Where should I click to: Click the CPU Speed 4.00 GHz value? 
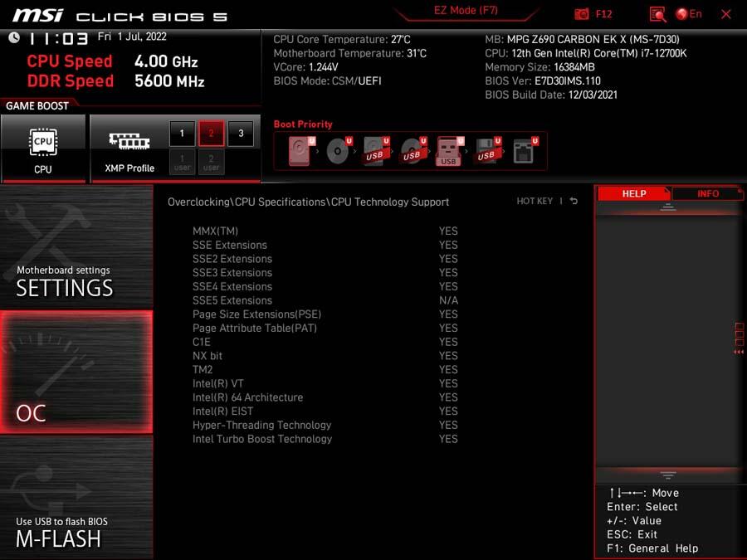(166, 61)
